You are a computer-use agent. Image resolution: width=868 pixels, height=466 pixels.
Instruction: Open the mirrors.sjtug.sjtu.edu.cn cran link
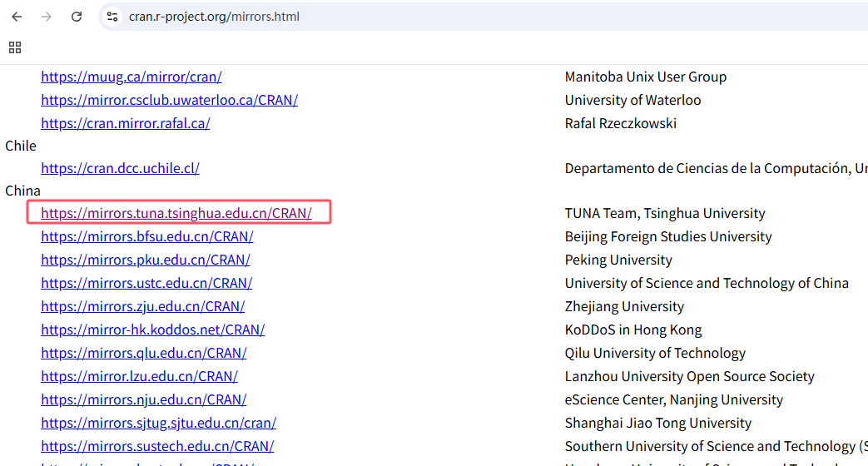[x=158, y=422]
